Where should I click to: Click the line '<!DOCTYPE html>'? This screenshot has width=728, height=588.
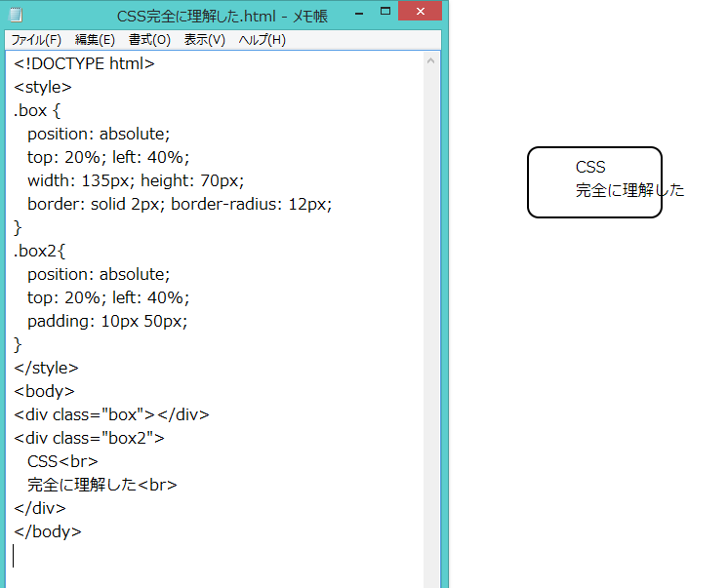(84, 63)
